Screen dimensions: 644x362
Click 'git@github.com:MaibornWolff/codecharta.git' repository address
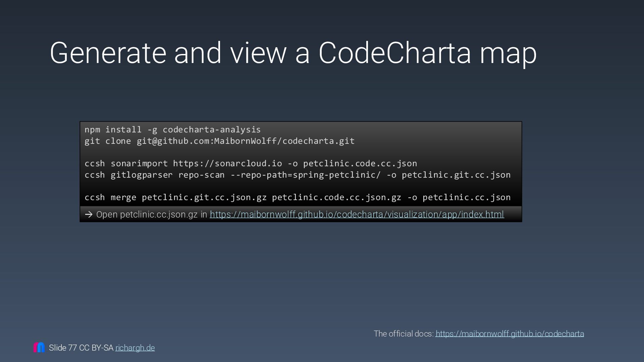pos(245,141)
